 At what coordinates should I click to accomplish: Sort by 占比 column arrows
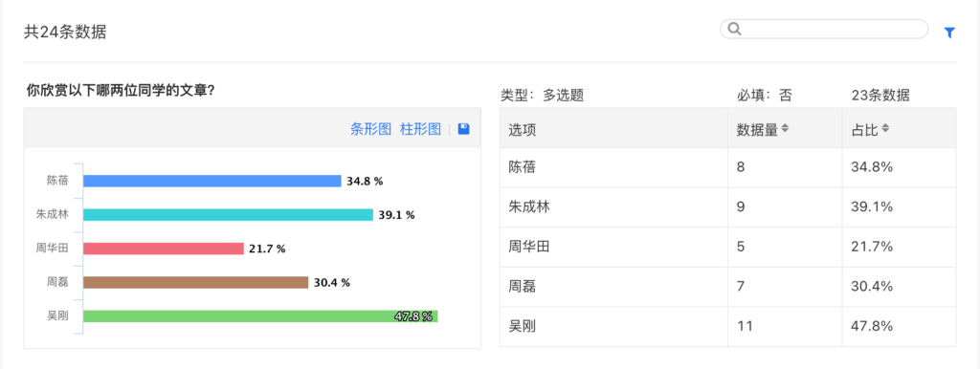[x=885, y=128]
